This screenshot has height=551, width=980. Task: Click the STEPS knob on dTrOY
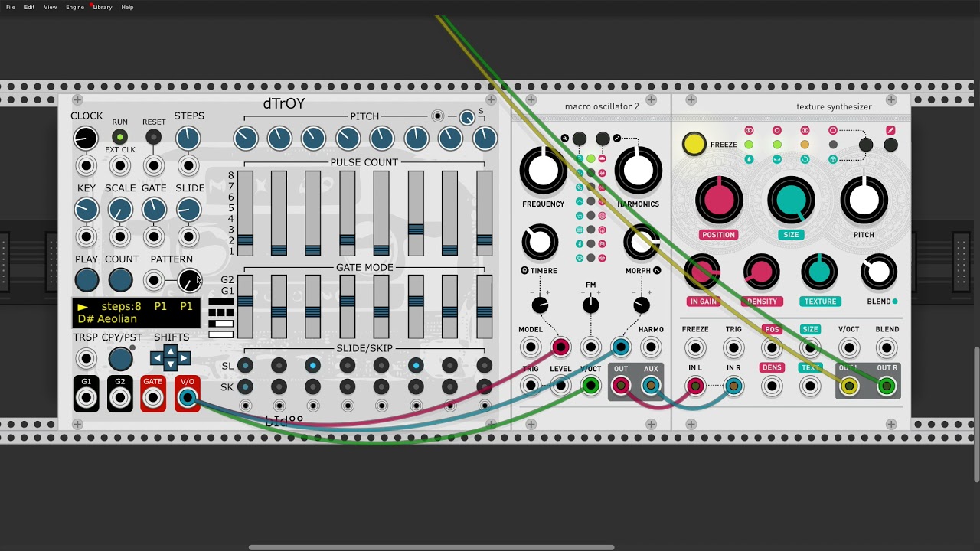pos(188,139)
